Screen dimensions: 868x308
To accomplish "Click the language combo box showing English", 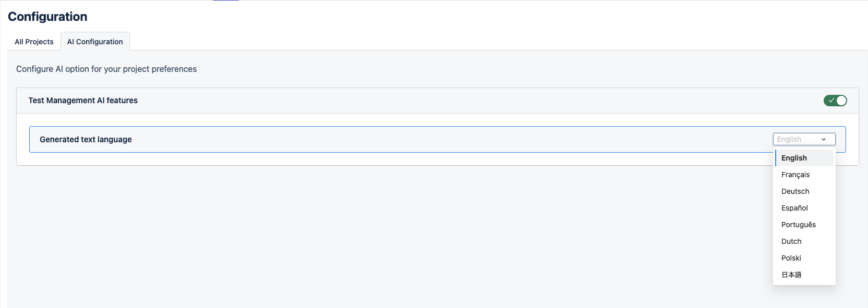I will (x=798, y=139).
